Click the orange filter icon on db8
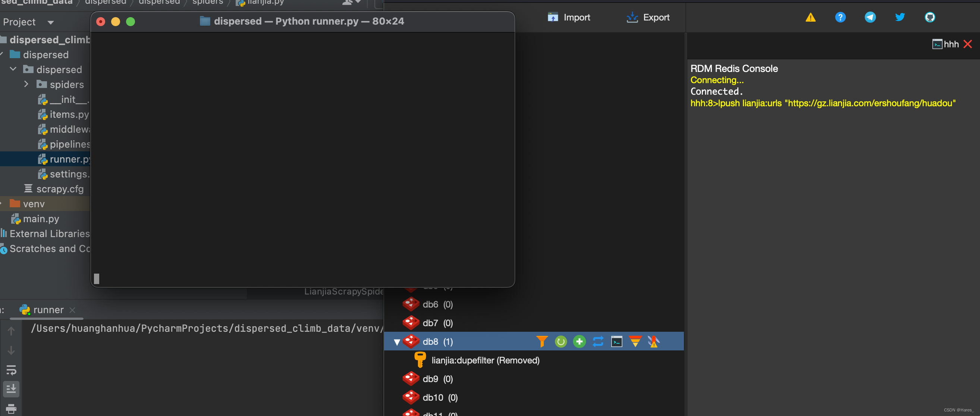 tap(542, 341)
